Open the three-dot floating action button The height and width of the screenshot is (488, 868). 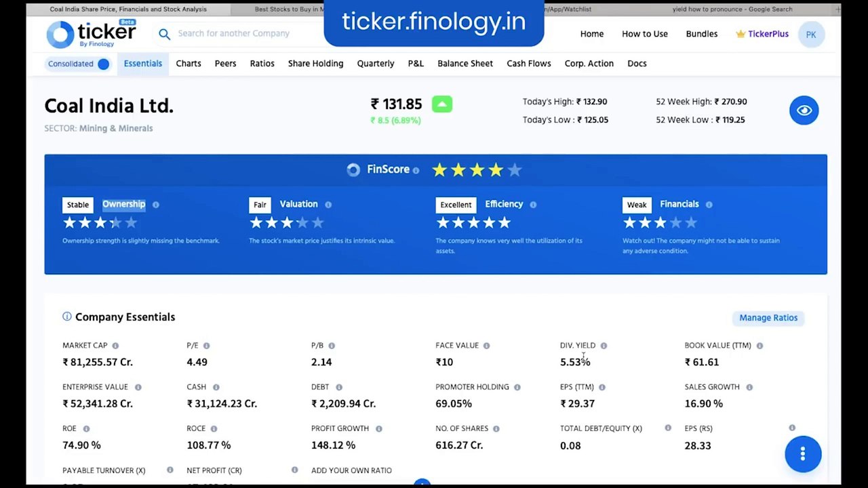click(803, 453)
